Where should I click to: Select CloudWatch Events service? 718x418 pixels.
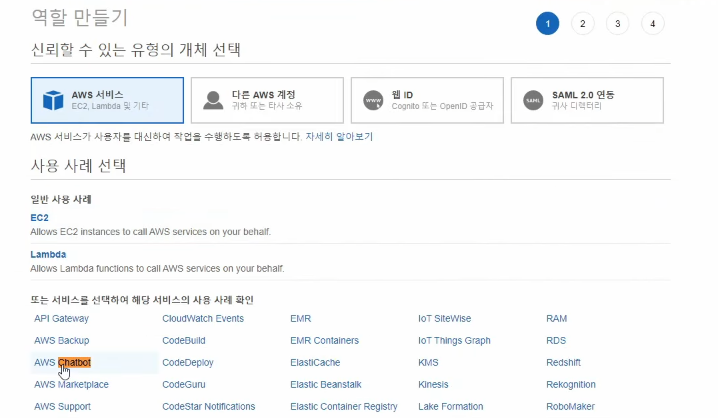tap(203, 319)
